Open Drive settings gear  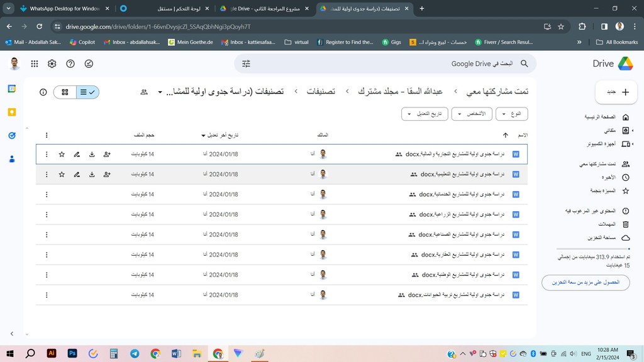[x=52, y=63]
